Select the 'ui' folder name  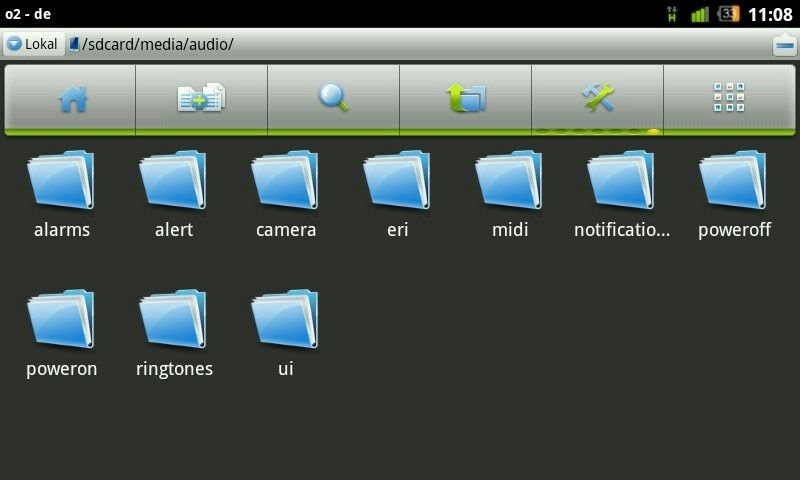(286, 368)
